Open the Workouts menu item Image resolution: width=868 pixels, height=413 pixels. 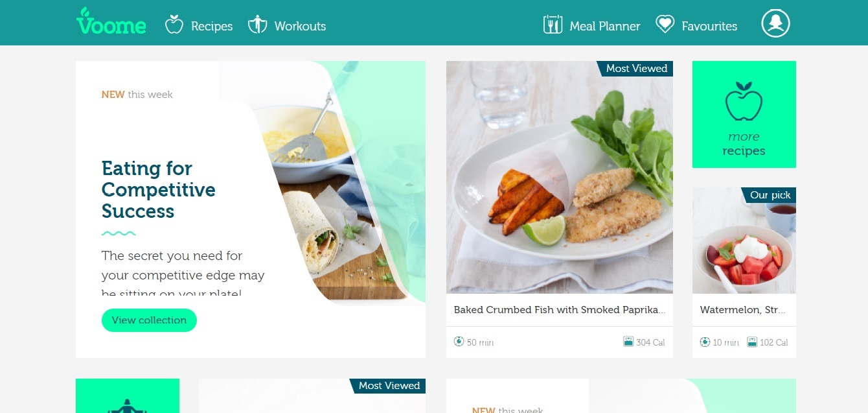(x=300, y=26)
